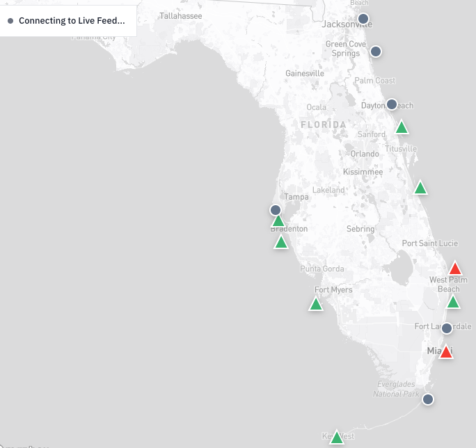Click the Orlando city label
This screenshot has width=476, height=448.
click(x=364, y=154)
